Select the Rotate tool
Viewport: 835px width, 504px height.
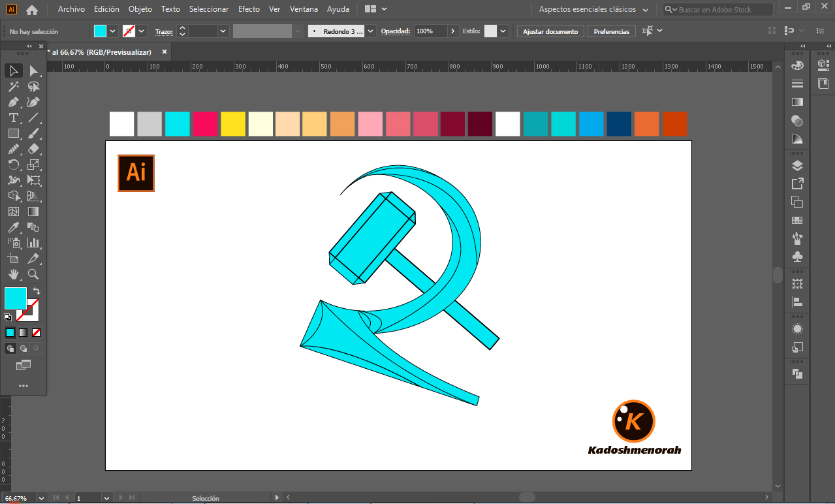13,165
